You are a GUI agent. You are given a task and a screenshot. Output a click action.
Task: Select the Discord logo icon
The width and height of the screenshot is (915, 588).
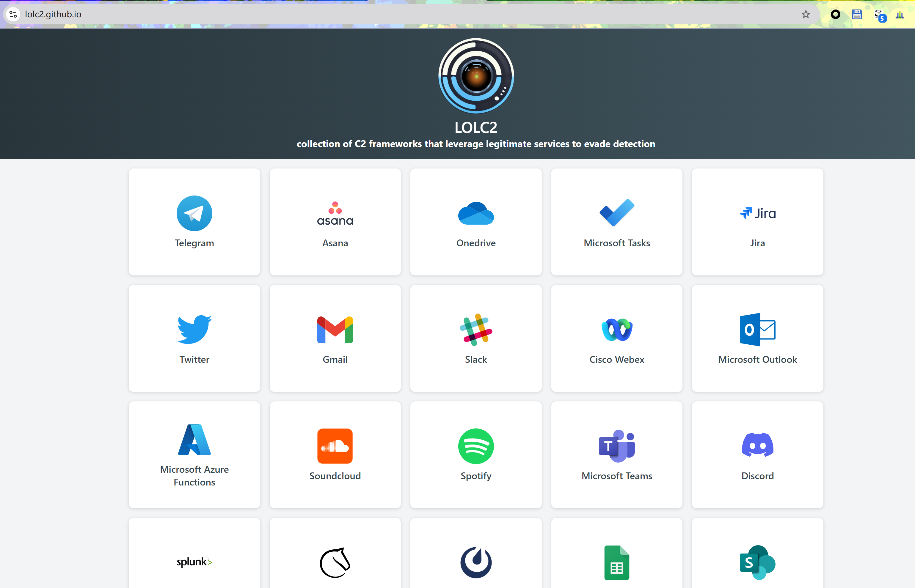pyautogui.click(x=757, y=445)
